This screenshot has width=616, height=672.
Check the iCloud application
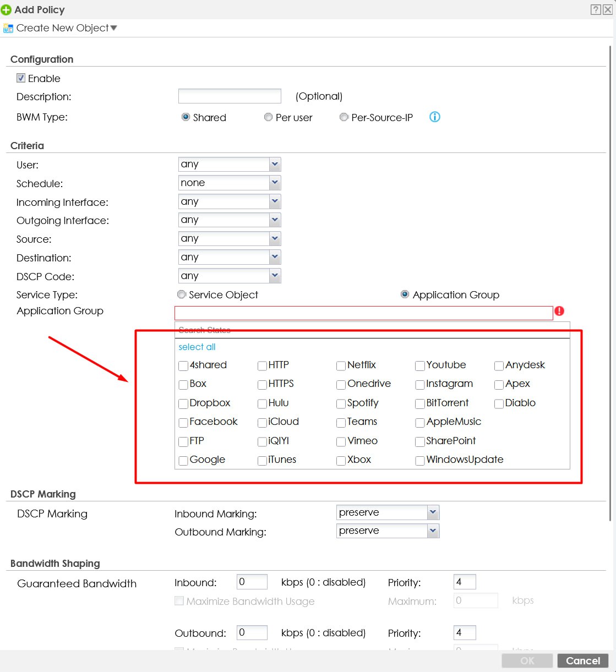pos(262,423)
